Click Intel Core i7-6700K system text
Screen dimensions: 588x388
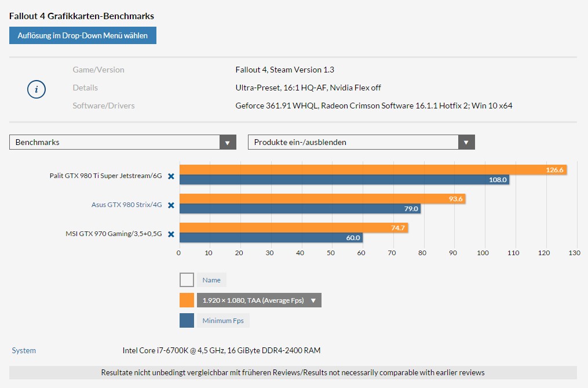[221, 350]
